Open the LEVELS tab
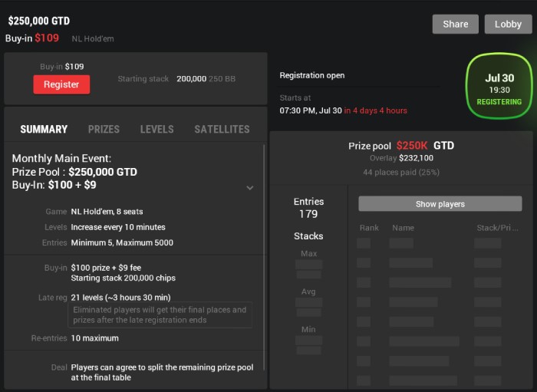This screenshot has height=392, width=537. pos(156,129)
